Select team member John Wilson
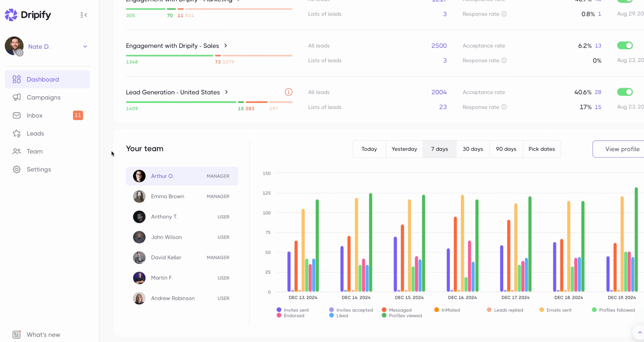644x342 pixels. coord(182,237)
